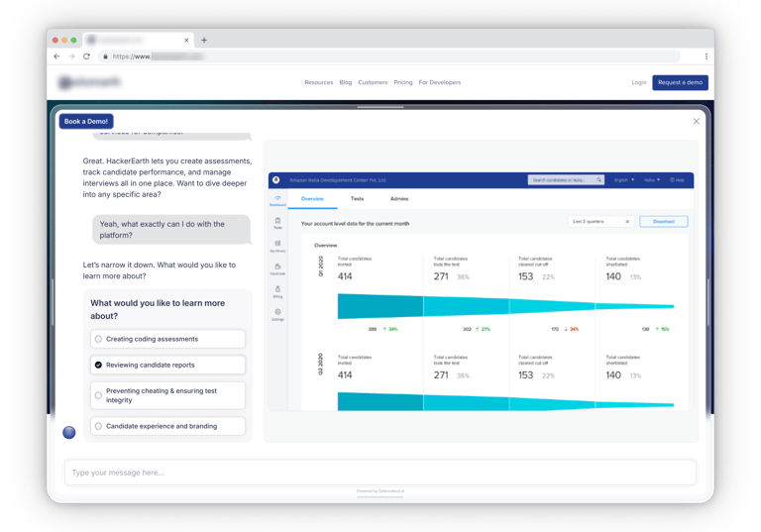Screen dimensions: 761x532
Task: Switch to the Tests tab
Action: click(x=357, y=199)
